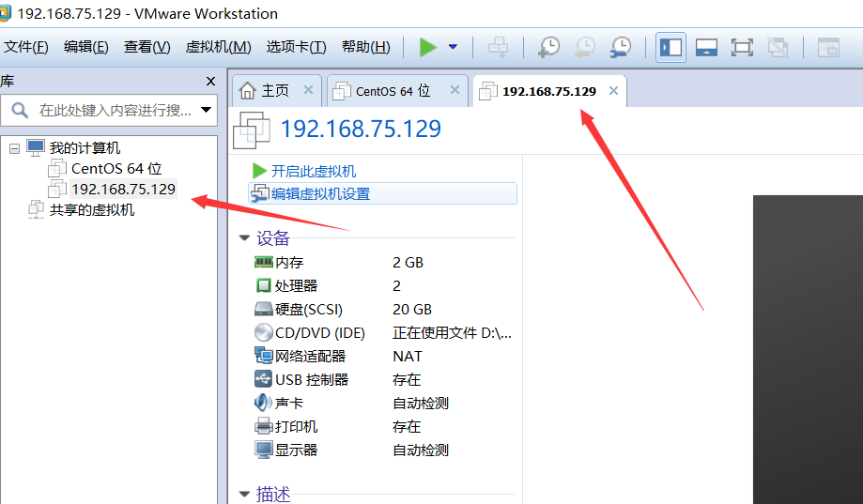Collapse the 设备 section
Image resolution: width=863 pixels, height=504 pixels.
tap(244, 238)
